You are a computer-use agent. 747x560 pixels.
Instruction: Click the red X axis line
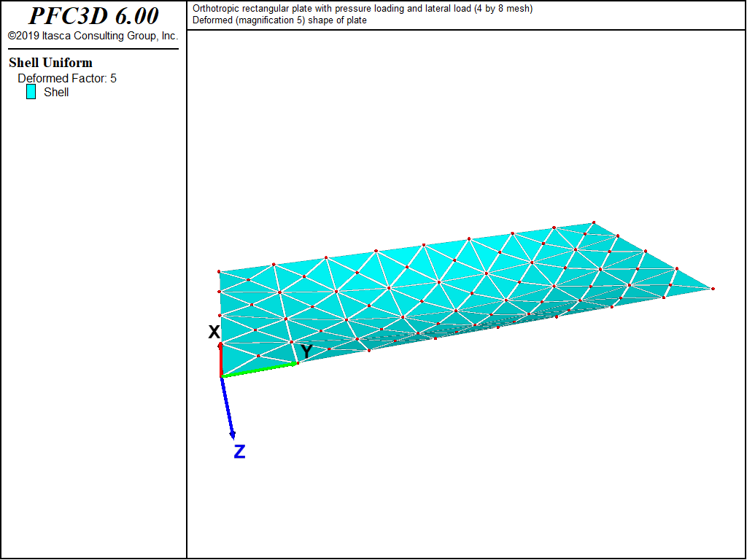(x=220, y=359)
